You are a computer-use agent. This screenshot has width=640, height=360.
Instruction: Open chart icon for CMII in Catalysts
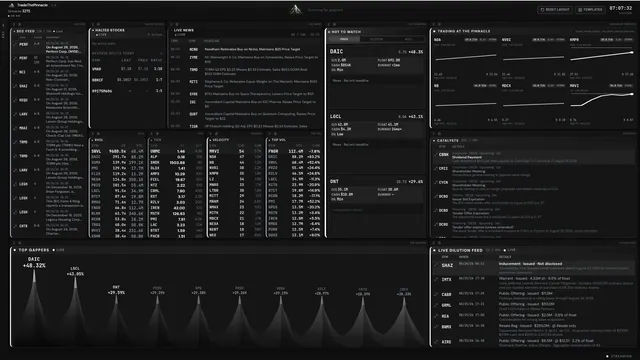coord(436,169)
